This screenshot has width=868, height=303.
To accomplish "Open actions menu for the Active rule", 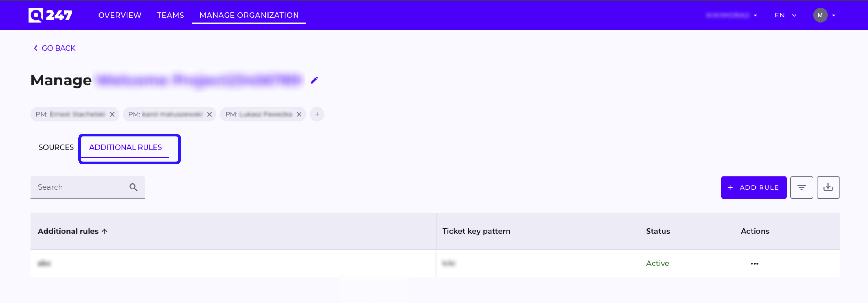I will pyautogui.click(x=755, y=264).
